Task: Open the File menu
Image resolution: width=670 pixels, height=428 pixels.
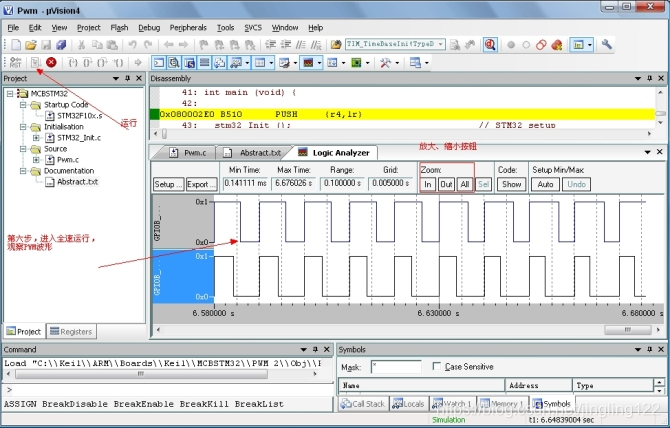Action: pyautogui.click(x=13, y=28)
